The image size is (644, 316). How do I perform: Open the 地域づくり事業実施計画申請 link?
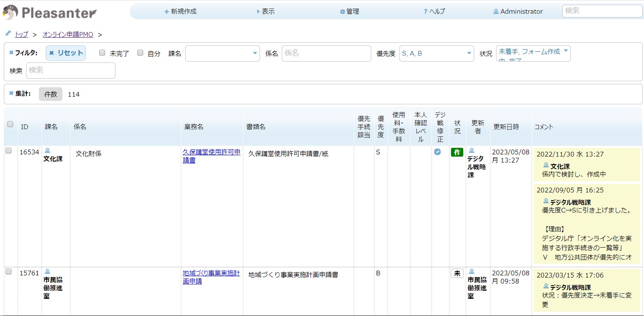point(211,277)
